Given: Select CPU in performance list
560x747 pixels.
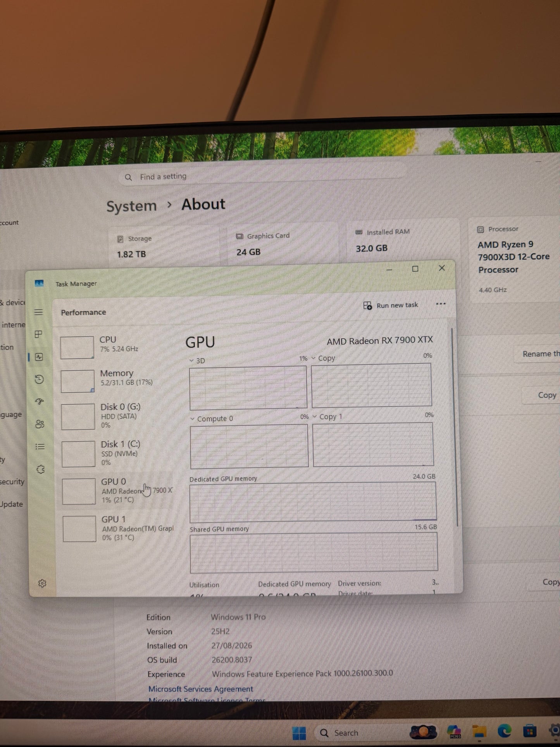Looking at the screenshot, I should tap(116, 346).
